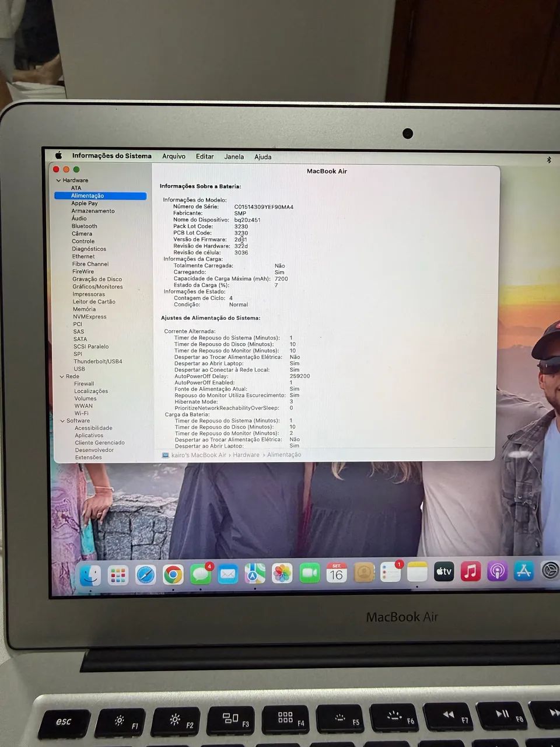Launch Google Chrome from the Dock
The width and height of the screenshot is (560, 747).
click(x=173, y=575)
